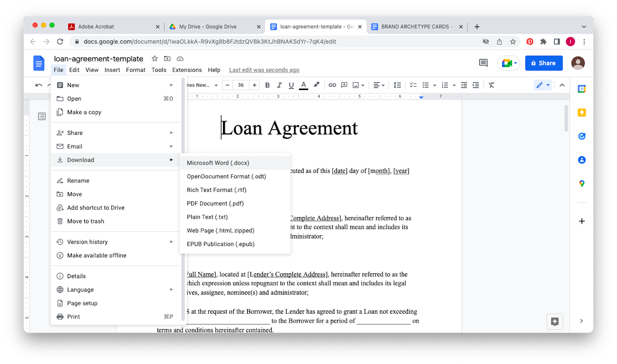Open the comment history icon

coord(483,63)
